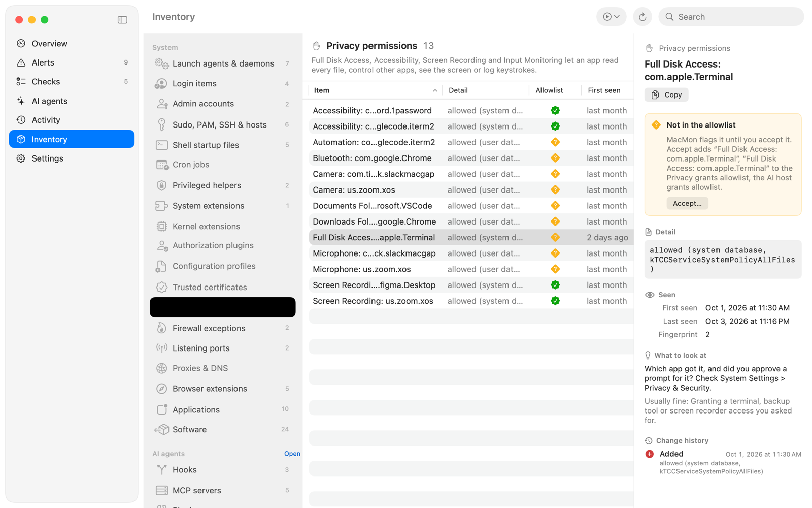Click the Detail column header

[486, 90]
